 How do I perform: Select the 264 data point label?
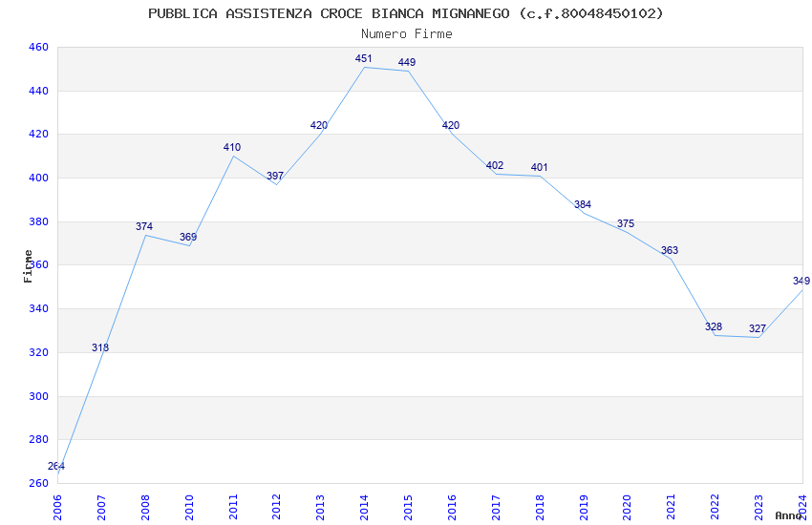[x=56, y=466]
